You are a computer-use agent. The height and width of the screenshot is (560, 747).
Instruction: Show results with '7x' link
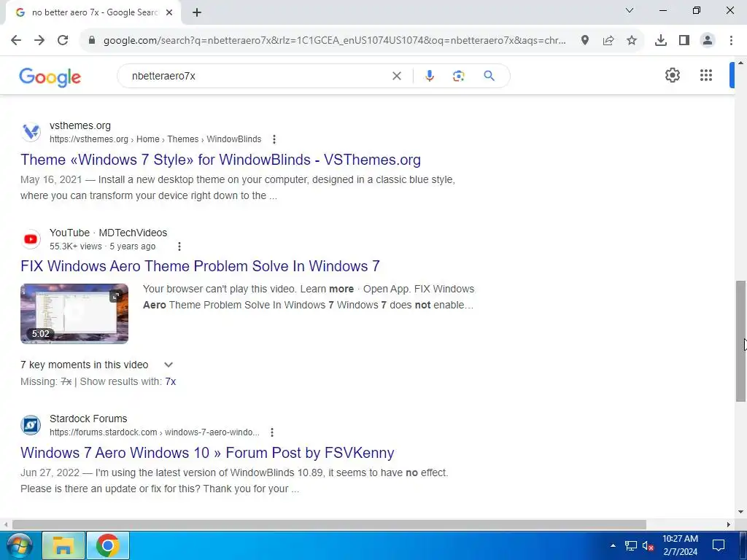coord(171,381)
